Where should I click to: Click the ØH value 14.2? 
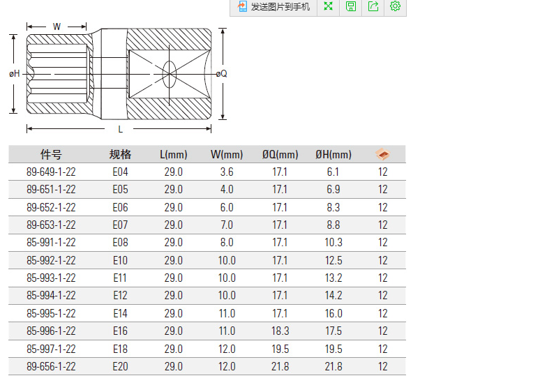[334, 296]
